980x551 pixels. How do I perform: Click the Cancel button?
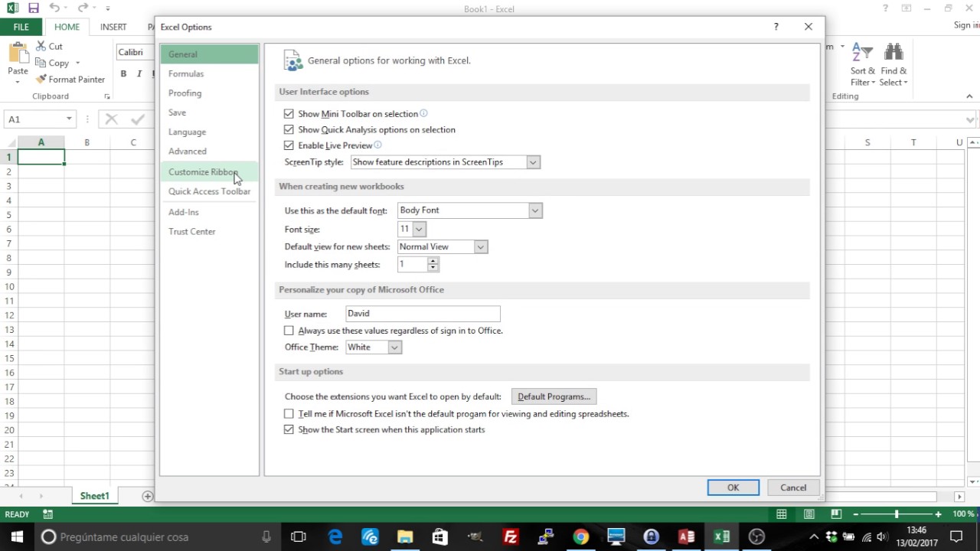(x=793, y=487)
